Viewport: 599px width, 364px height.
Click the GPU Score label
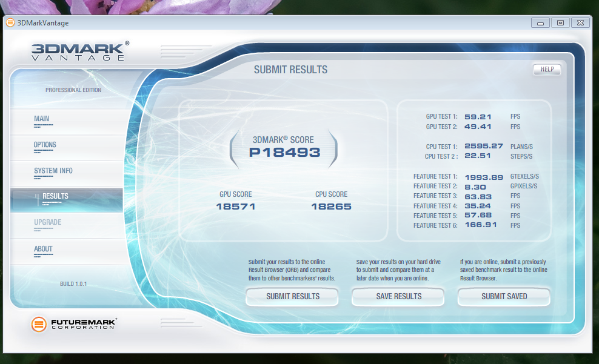[236, 194]
